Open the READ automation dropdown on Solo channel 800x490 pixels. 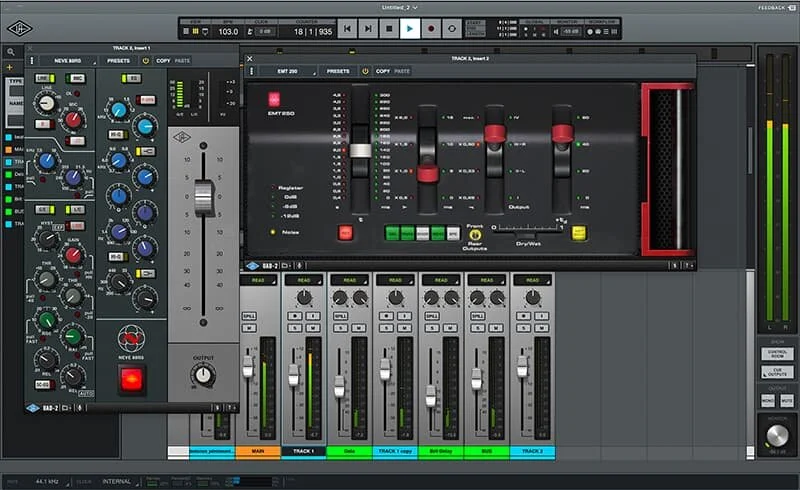349,281
